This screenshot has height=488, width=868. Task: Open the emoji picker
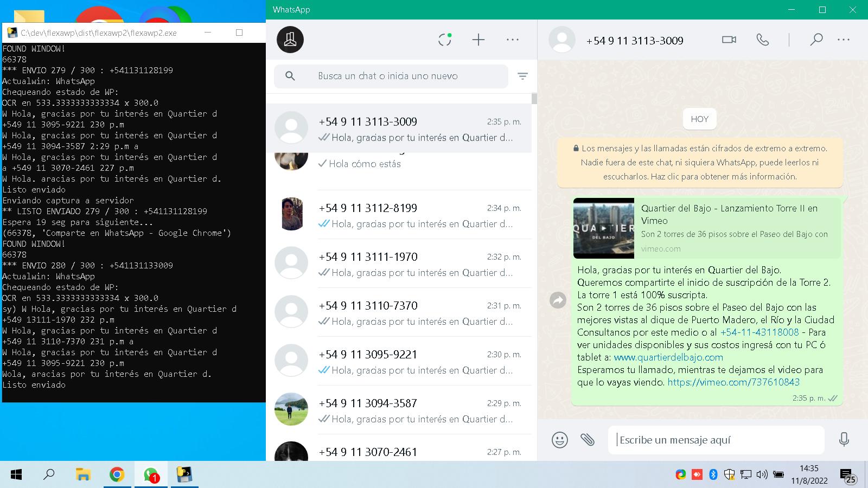[x=560, y=439]
